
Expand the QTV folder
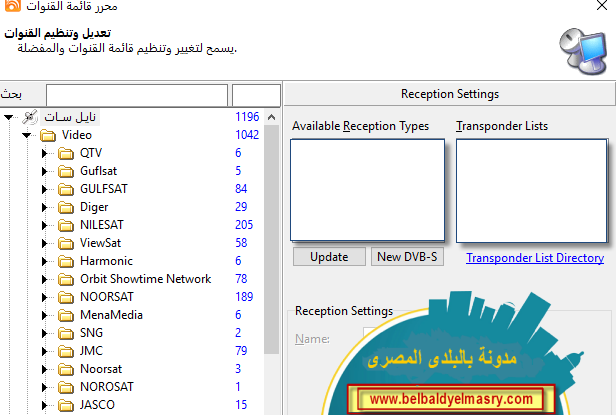44,153
